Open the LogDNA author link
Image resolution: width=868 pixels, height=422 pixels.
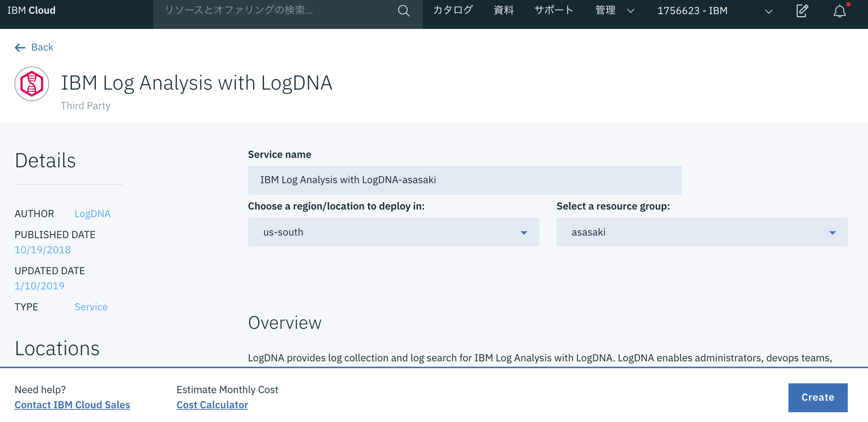click(x=93, y=214)
